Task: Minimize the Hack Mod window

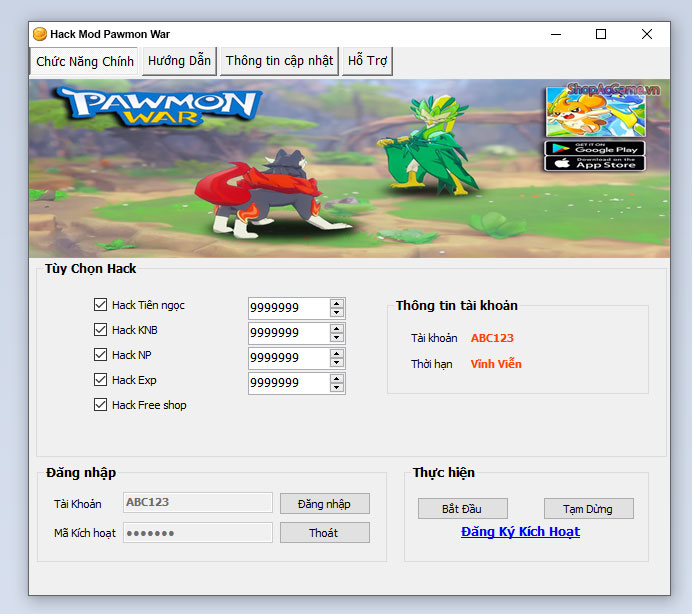Action: [x=556, y=34]
